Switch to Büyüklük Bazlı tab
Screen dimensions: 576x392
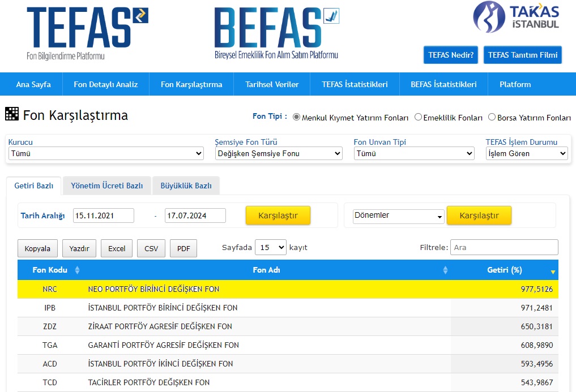point(186,186)
